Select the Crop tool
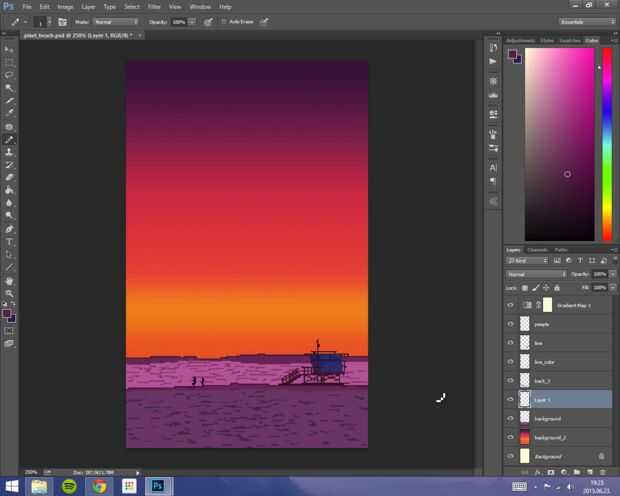 (x=9, y=100)
